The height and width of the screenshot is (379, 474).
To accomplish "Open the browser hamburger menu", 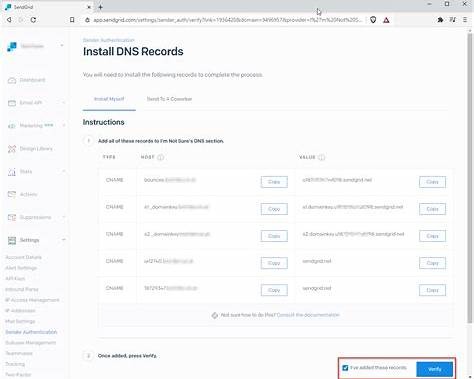I will pos(465,20).
